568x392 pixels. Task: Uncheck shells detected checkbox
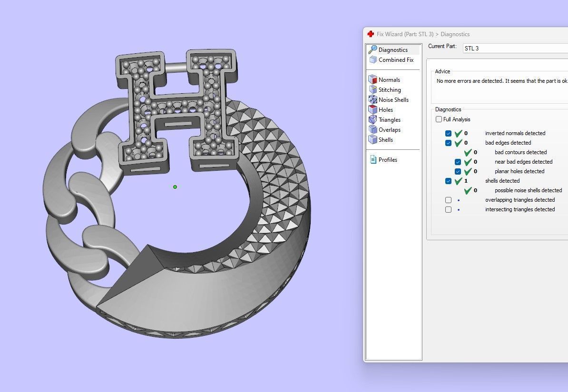tap(449, 181)
